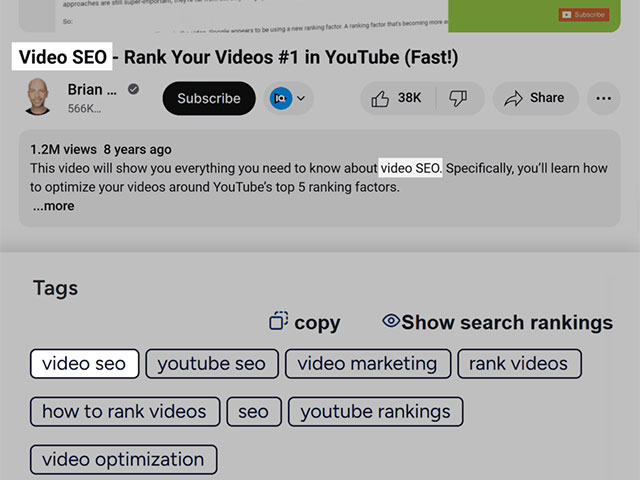
Task: Expand the dropdown arrow next to blue icon
Action: (x=301, y=98)
